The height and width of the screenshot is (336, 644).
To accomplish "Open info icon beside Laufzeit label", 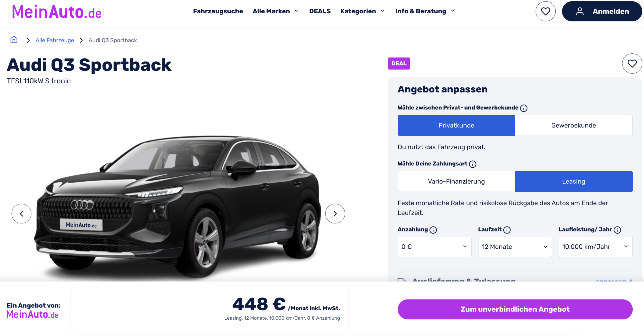I will 507,230.
